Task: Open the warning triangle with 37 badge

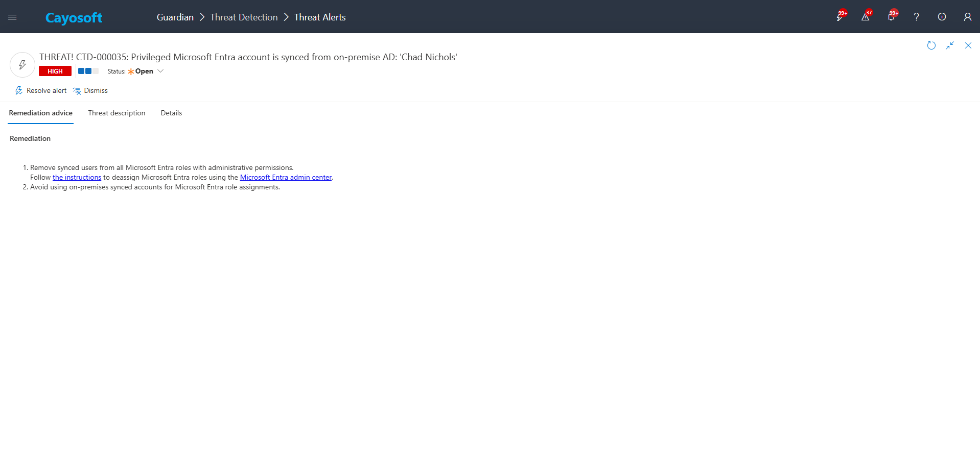Action: (865, 17)
